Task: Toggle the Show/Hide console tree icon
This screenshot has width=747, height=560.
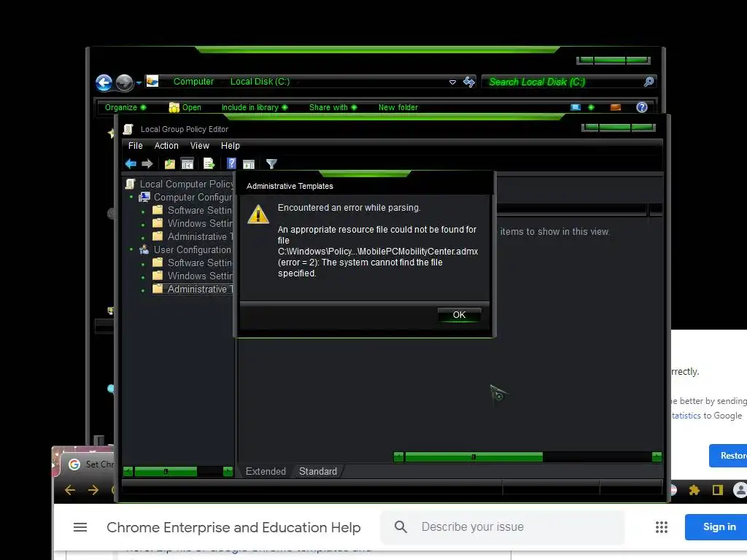Action: [187, 164]
